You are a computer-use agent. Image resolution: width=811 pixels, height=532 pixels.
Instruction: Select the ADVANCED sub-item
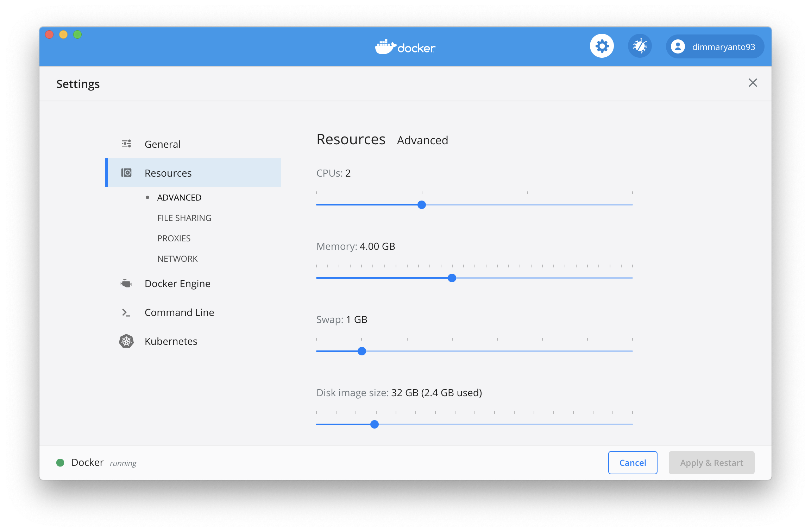(x=179, y=197)
